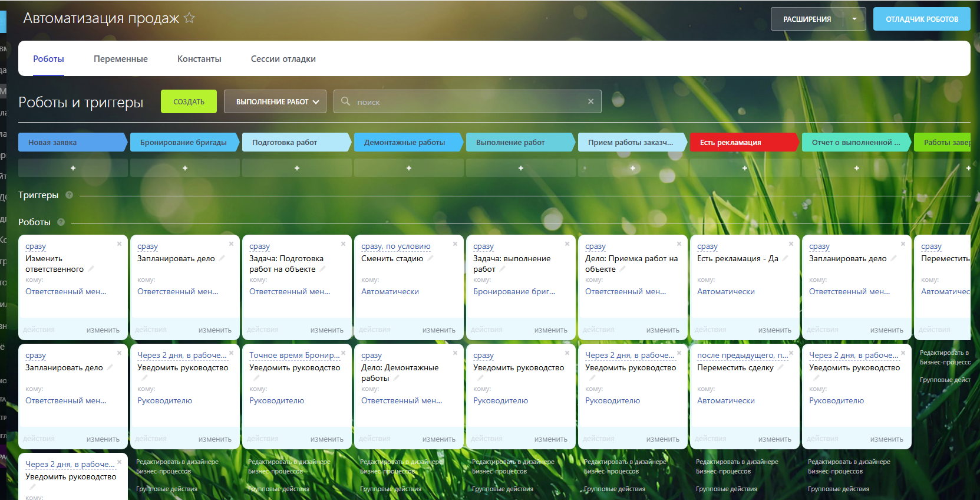The height and width of the screenshot is (500, 980).
Task: Click the green Создать button
Action: coord(189,101)
